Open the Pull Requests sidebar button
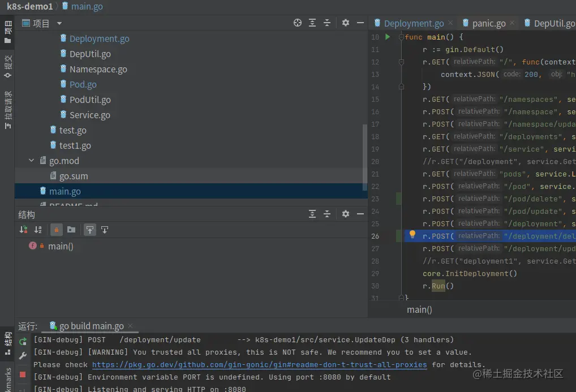The width and height of the screenshot is (576, 392). point(8,110)
